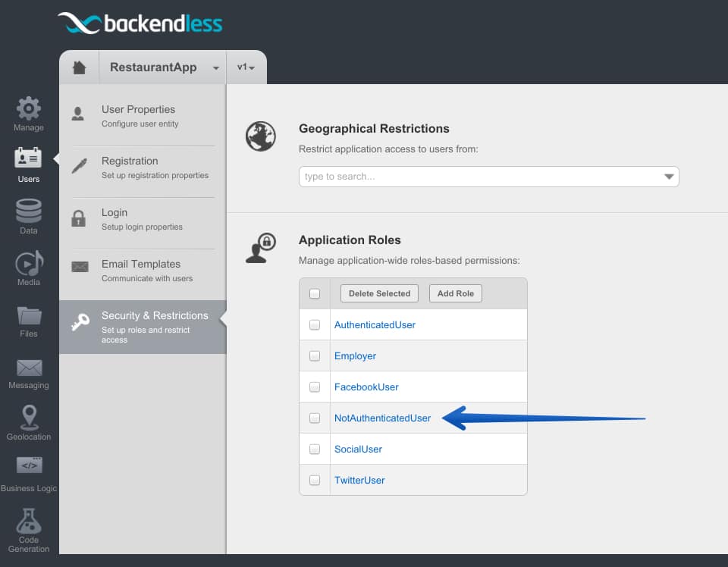Check the SocialUser role checkbox
The height and width of the screenshot is (567, 728).
(x=315, y=450)
